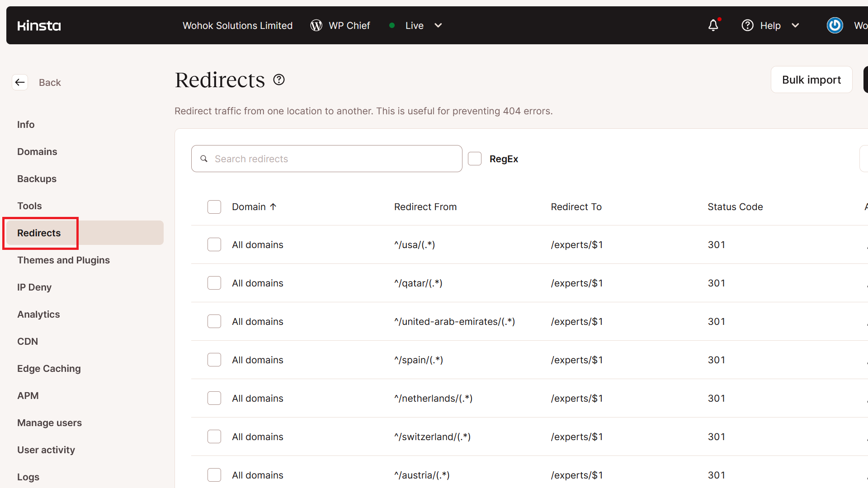
Task: Open the user avatar menu
Action: [x=835, y=25]
